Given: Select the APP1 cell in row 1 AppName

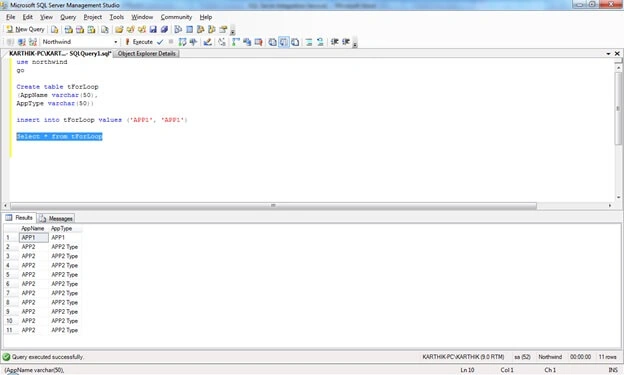Looking at the screenshot, I should tap(34, 238).
